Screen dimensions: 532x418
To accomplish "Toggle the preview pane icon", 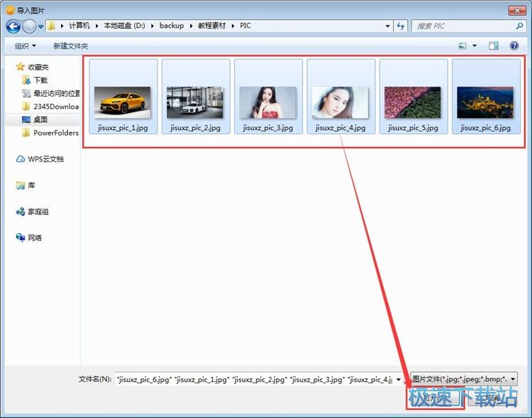I will pyautogui.click(x=494, y=45).
